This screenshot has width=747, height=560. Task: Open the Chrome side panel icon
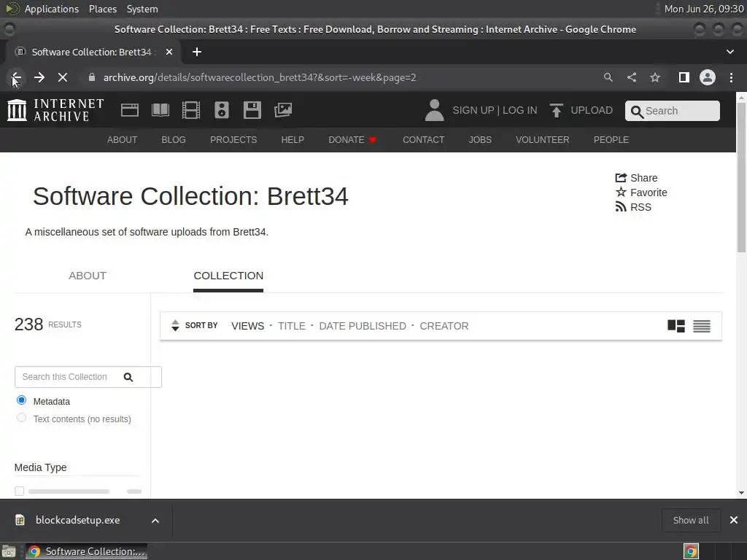[x=684, y=77]
